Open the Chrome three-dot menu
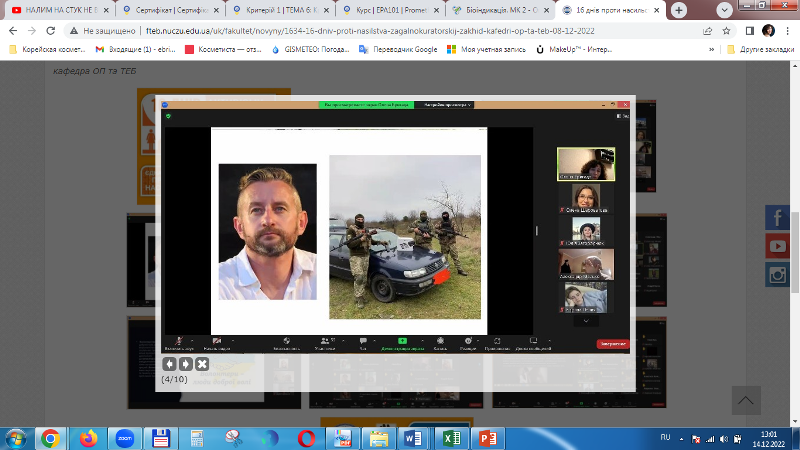The height and width of the screenshot is (450, 800). (788, 31)
